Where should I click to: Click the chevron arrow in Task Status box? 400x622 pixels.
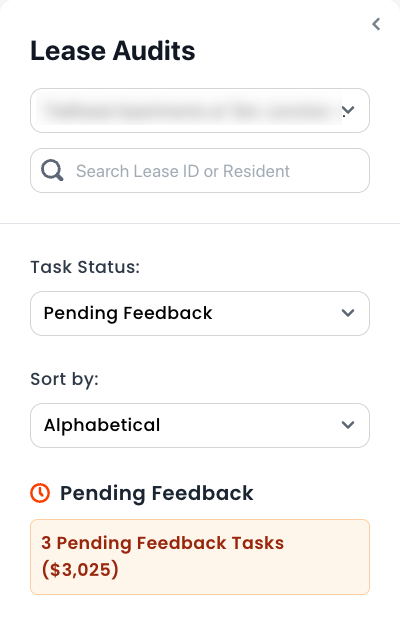pos(348,313)
